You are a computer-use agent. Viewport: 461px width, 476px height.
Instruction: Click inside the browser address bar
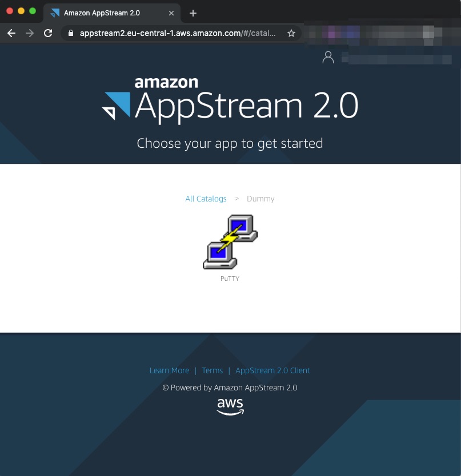[171, 33]
